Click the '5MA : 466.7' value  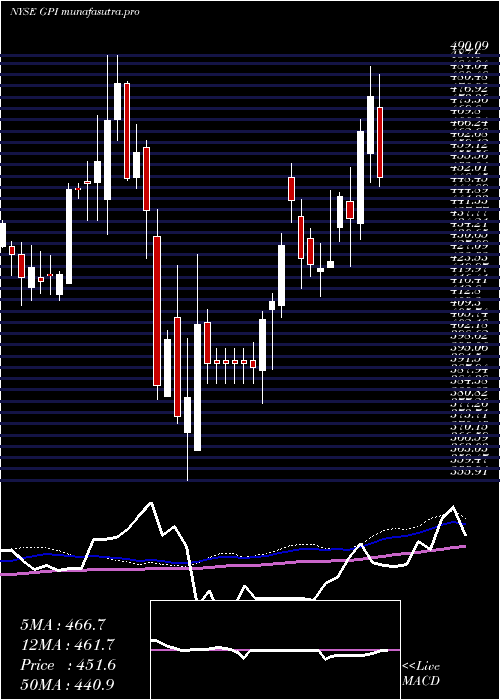(63, 625)
